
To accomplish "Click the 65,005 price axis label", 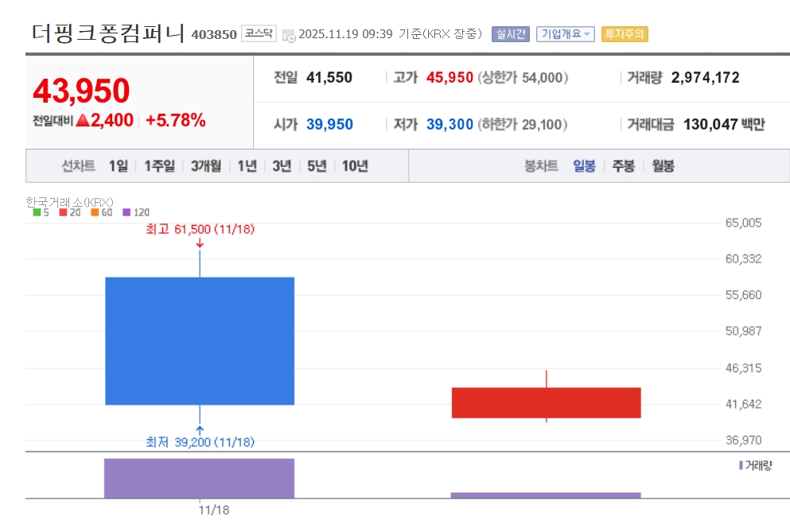I will (x=743, y=223).
